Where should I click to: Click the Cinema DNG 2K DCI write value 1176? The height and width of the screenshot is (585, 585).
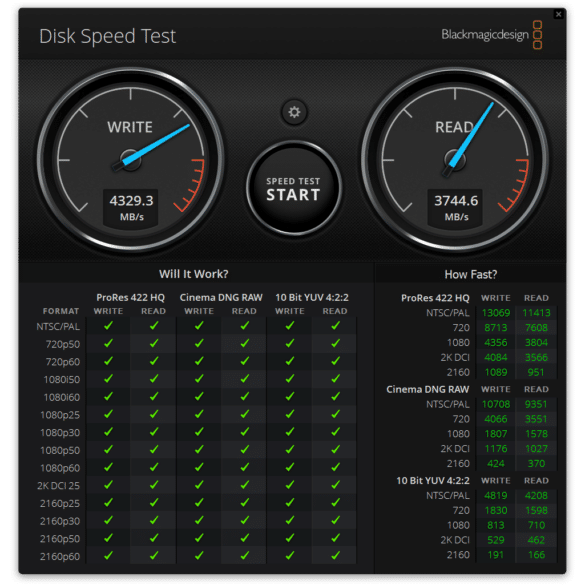(495, 448)
